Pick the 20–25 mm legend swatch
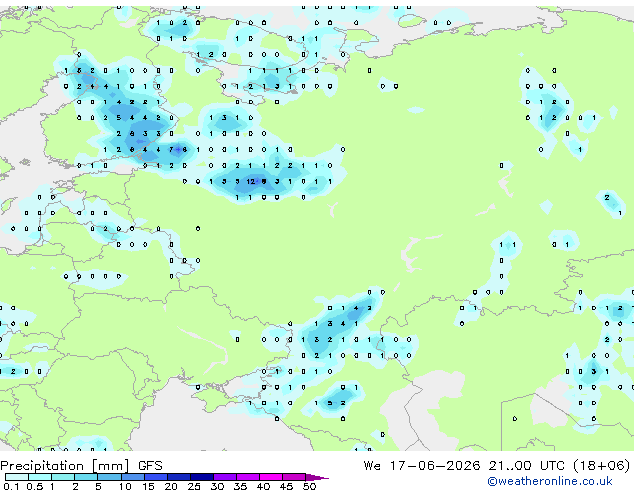The width and height of the screenshot is (634, 490). click(x=179, y=477)
